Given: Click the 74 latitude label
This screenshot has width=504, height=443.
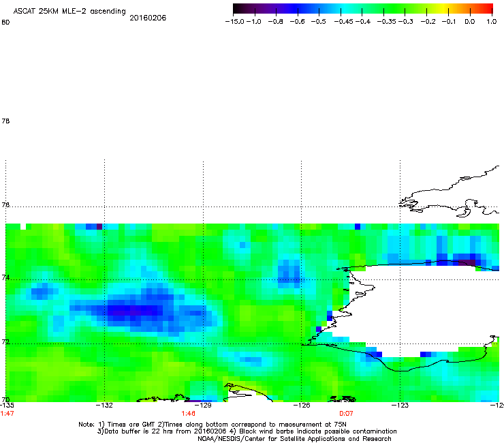Looking at the screenshot, I should click(5, 277).
